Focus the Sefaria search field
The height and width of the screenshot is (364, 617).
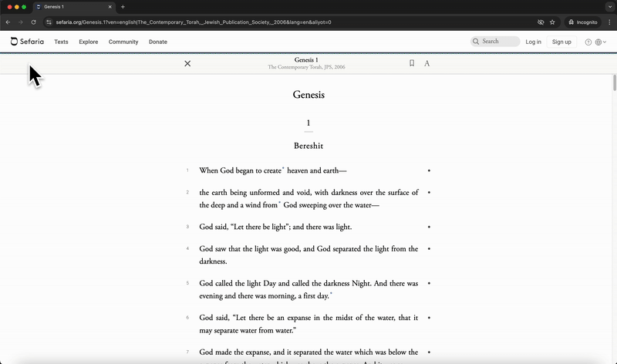[495, 42]
